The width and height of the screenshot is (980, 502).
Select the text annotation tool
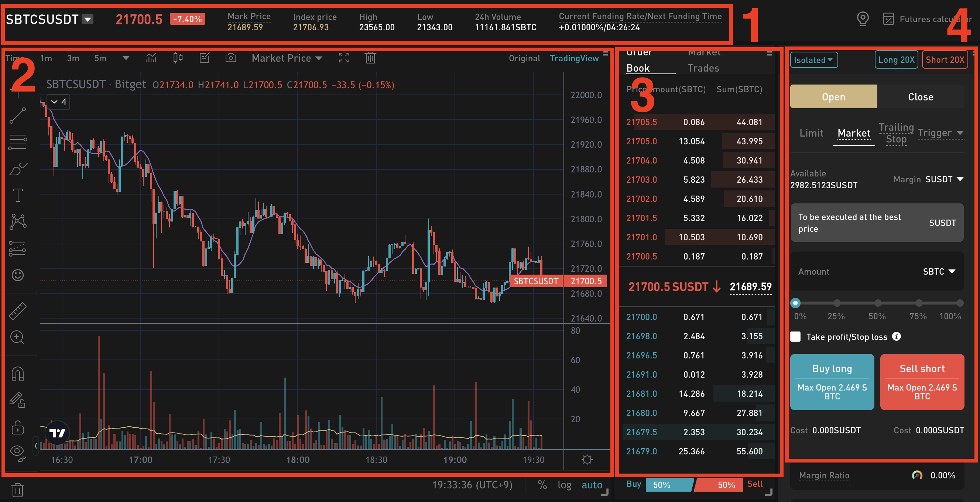[17, 195]
